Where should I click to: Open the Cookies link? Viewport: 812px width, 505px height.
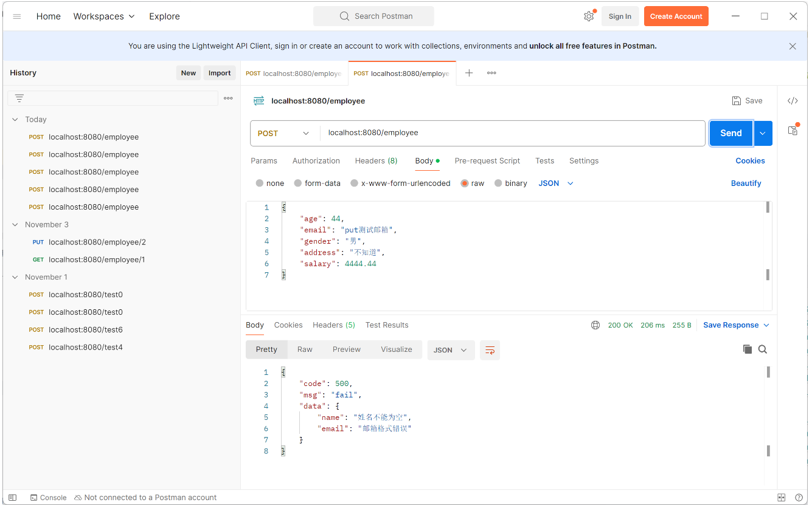(x=751, y=161)
